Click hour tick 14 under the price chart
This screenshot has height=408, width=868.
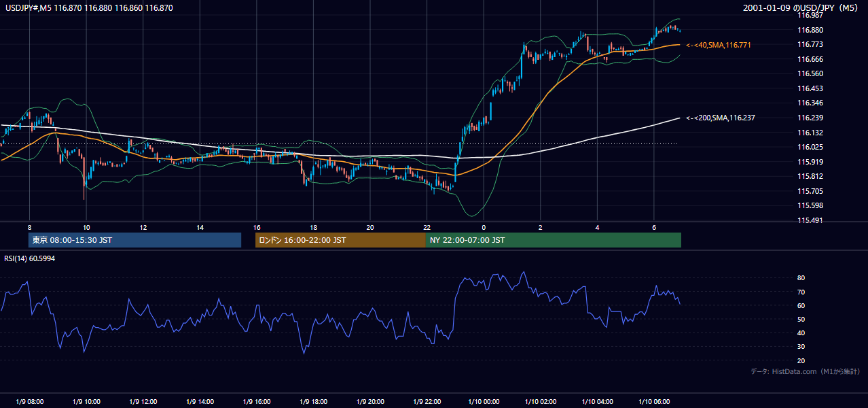point(200,227)
